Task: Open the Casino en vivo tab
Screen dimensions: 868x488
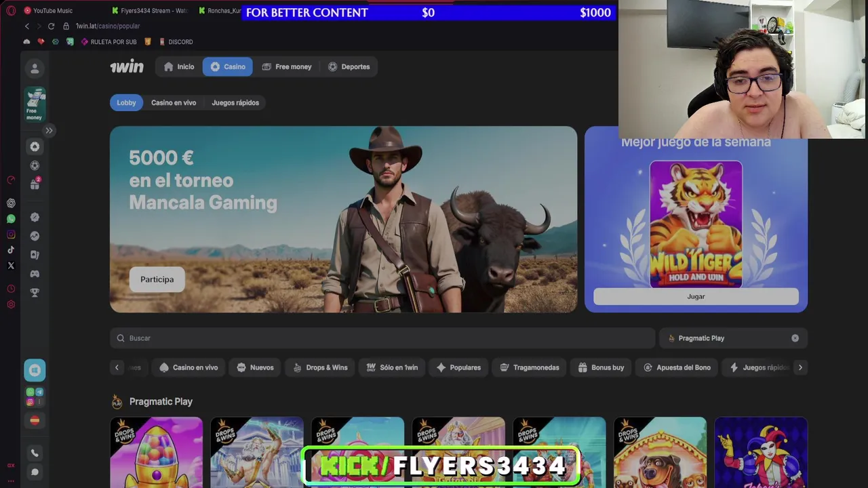Action: click(x=174, y=102)
